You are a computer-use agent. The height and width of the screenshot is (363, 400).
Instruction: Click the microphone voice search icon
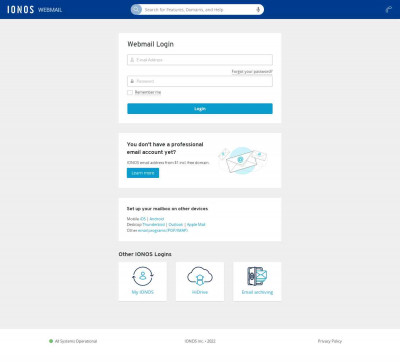point(258,10)
